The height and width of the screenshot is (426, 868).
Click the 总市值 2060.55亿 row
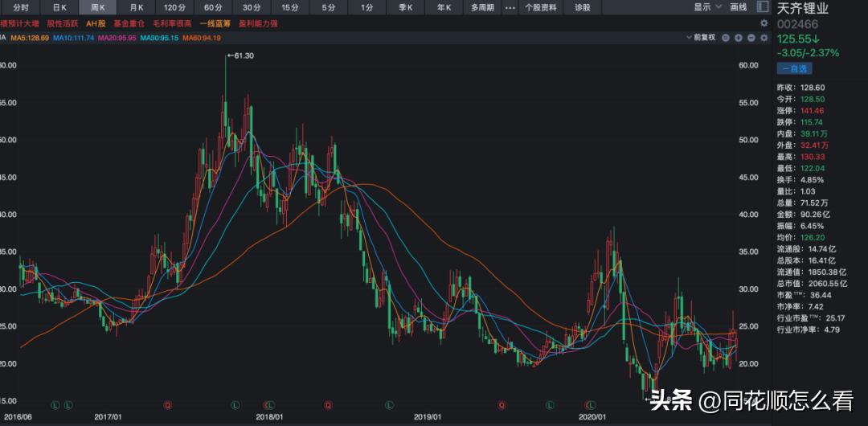coord(812,283)
